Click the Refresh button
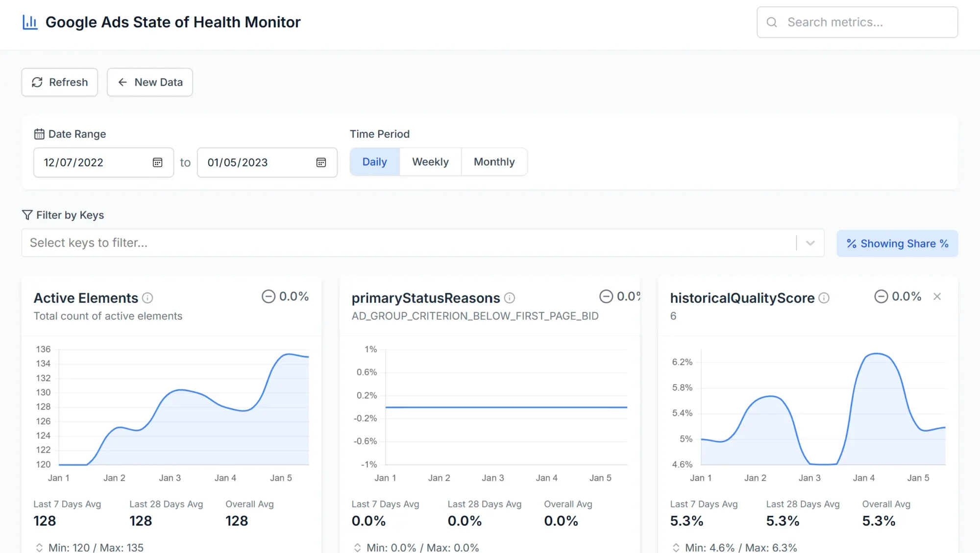The width and height of the screenshot is (980, 553). 60,82
